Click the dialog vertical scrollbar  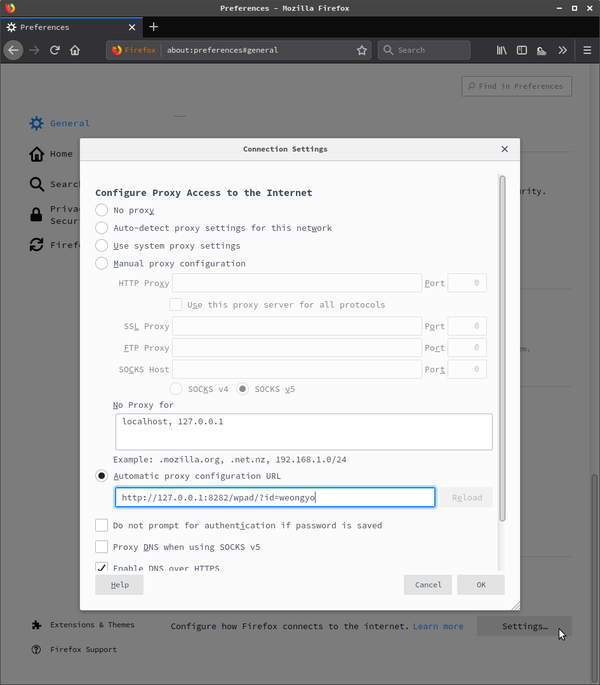(503, 348)
